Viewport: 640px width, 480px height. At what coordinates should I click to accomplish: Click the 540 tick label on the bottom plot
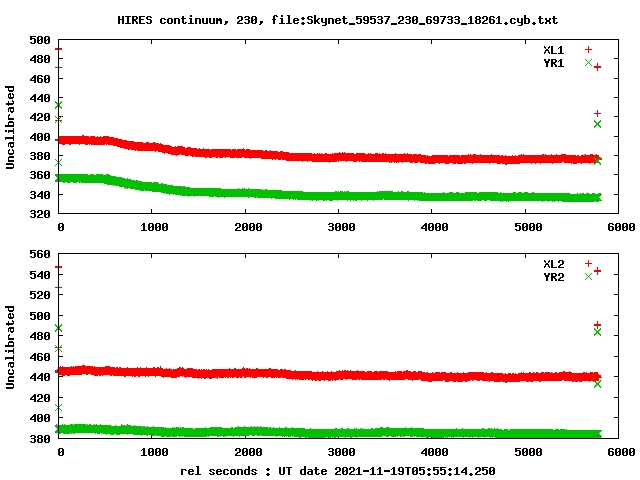tap(40, 275)
